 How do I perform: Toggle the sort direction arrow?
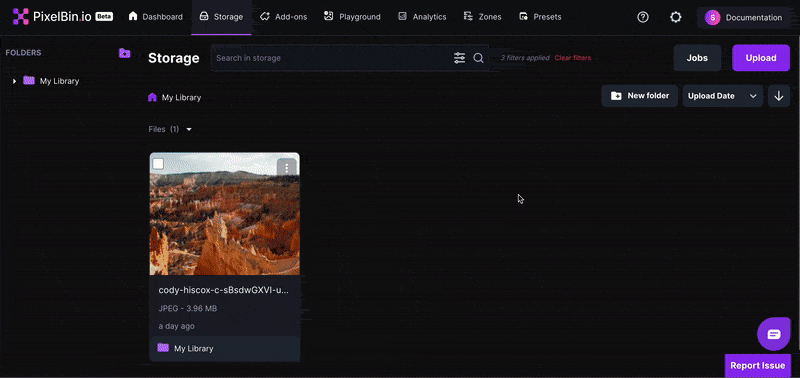coord(779,96)
